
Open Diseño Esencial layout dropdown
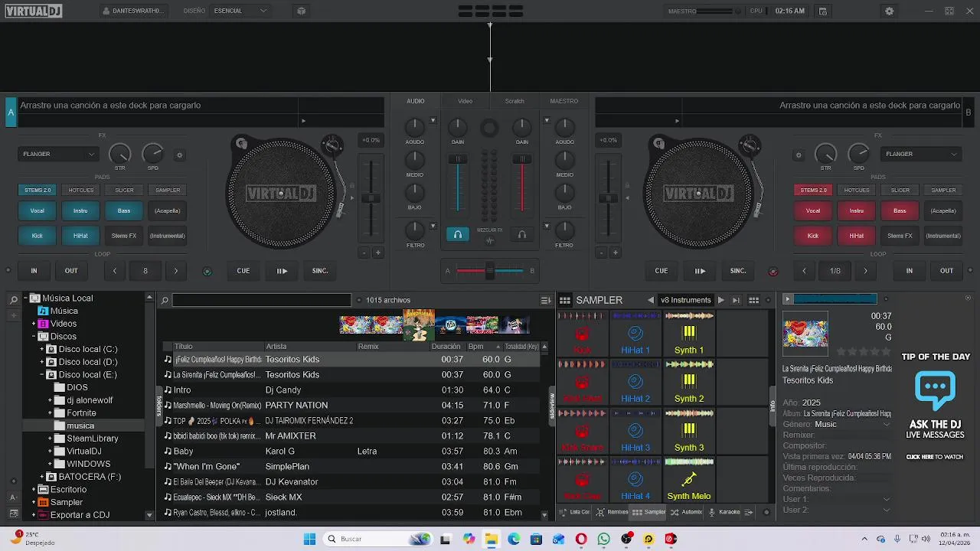(x=240, y=11)
